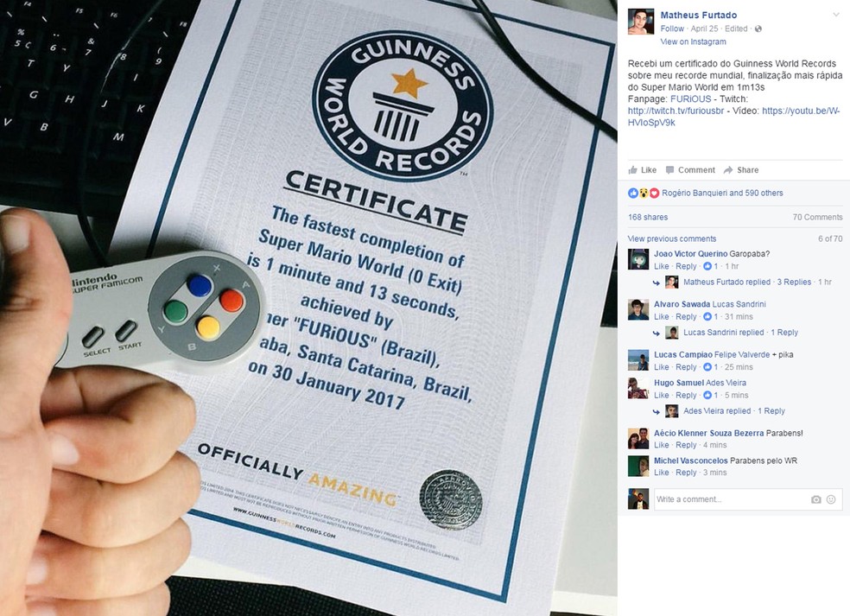Click the 168 shares count

coord(648,217)
